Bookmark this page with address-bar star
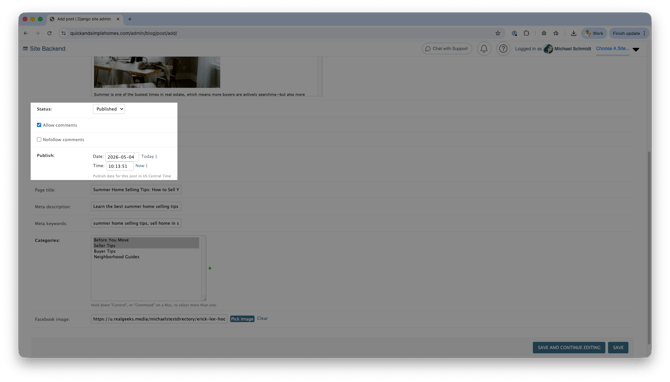670x382 pixels. click(x=498, y=33)
